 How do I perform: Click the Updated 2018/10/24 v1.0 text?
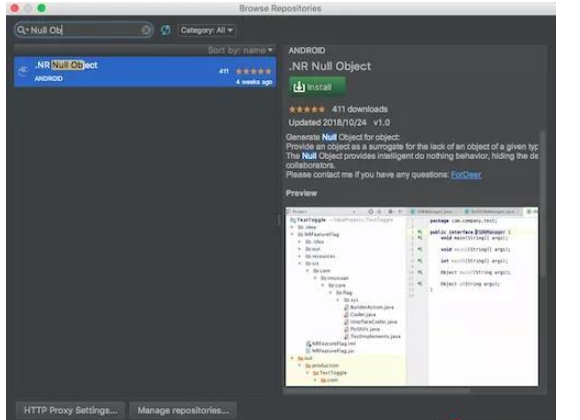click(339, 122)
